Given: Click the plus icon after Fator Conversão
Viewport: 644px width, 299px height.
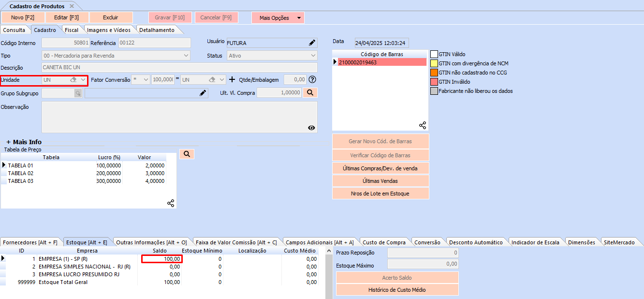Looking at the screenshot, I should (x=232, y=79).
